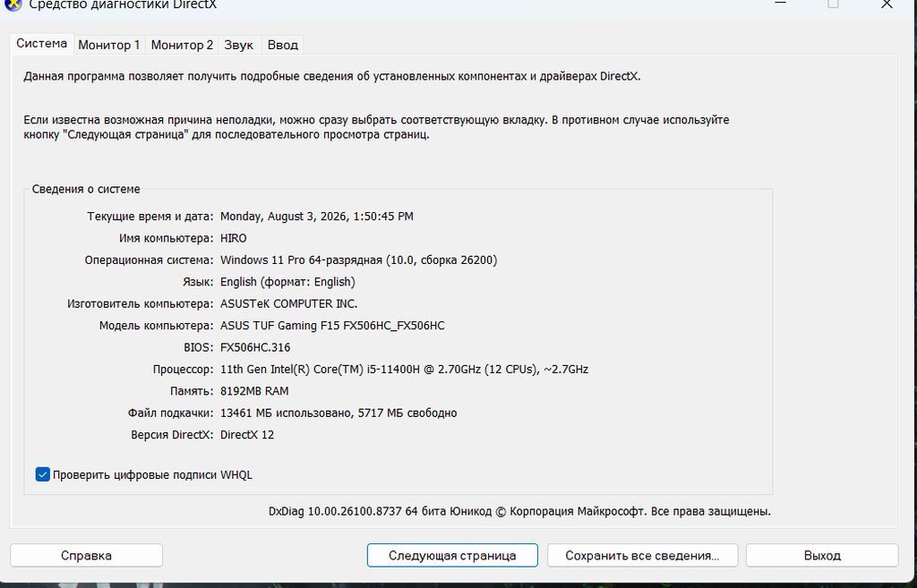Click the Изготовитель компьютера: label

(141, 304)
